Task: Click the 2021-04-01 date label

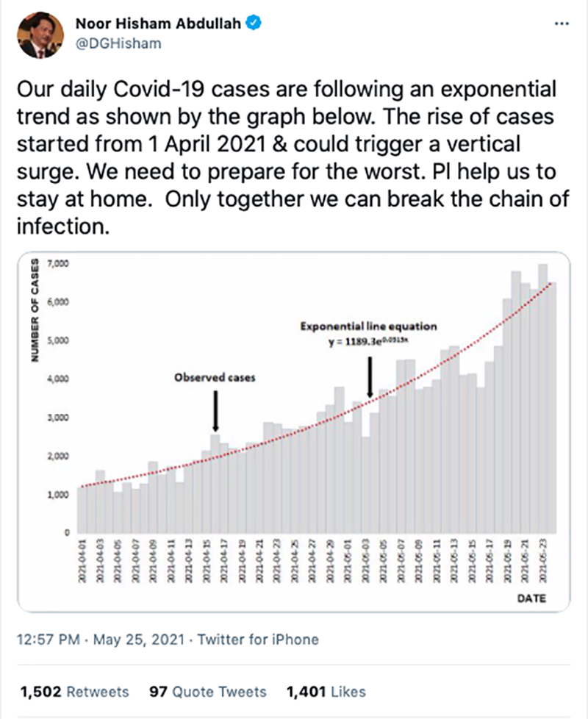Action: coord(82,565)
